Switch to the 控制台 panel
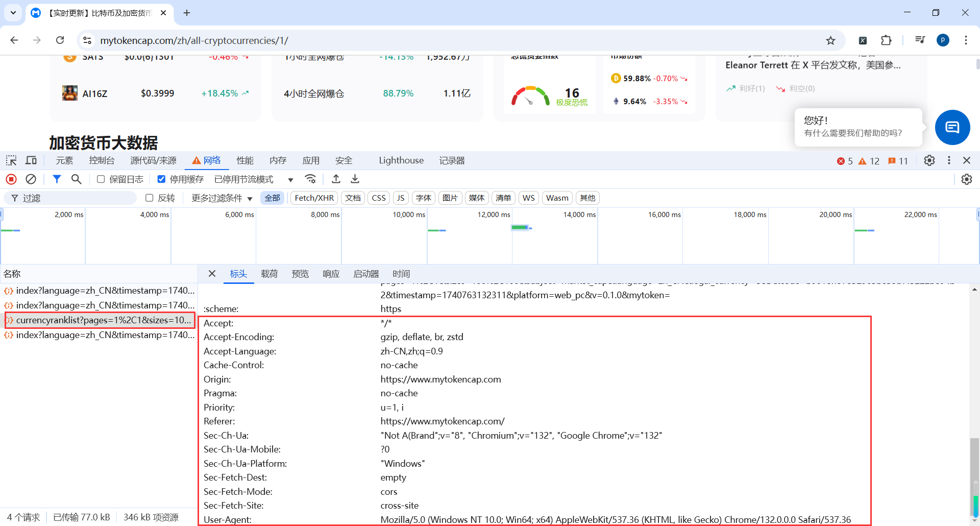The width and height of the screenshot is (980, 526). point(102,161)
